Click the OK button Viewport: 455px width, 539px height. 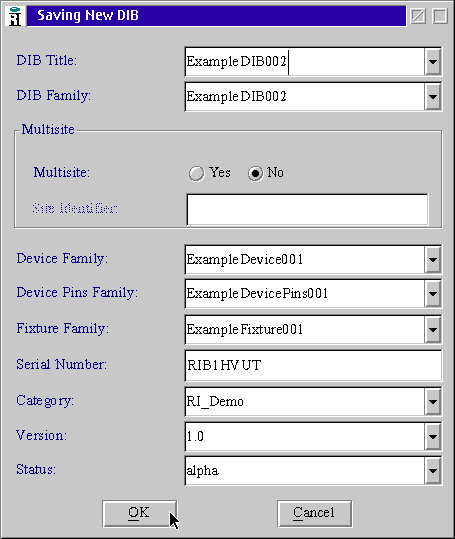pos(139,514)
